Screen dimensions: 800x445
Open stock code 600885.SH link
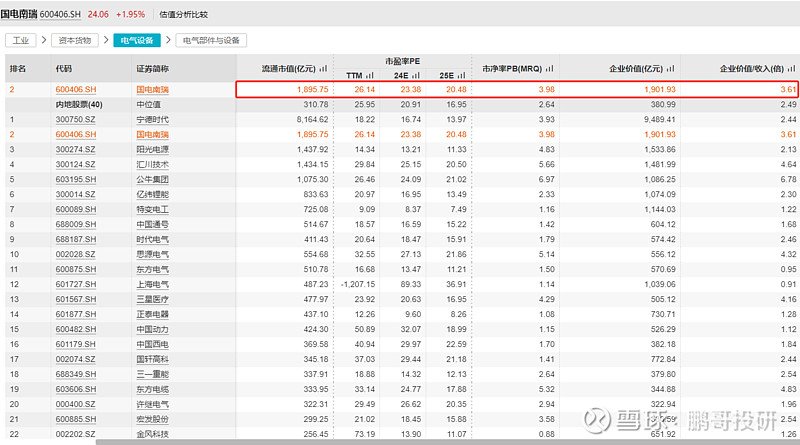76,419
